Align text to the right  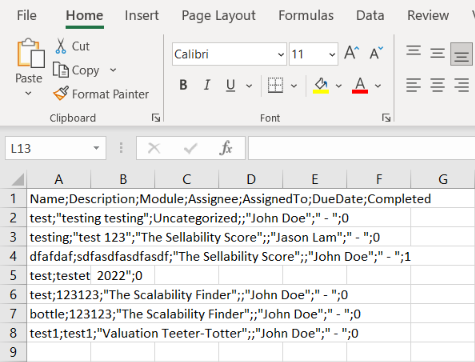(x=461, y=85)
